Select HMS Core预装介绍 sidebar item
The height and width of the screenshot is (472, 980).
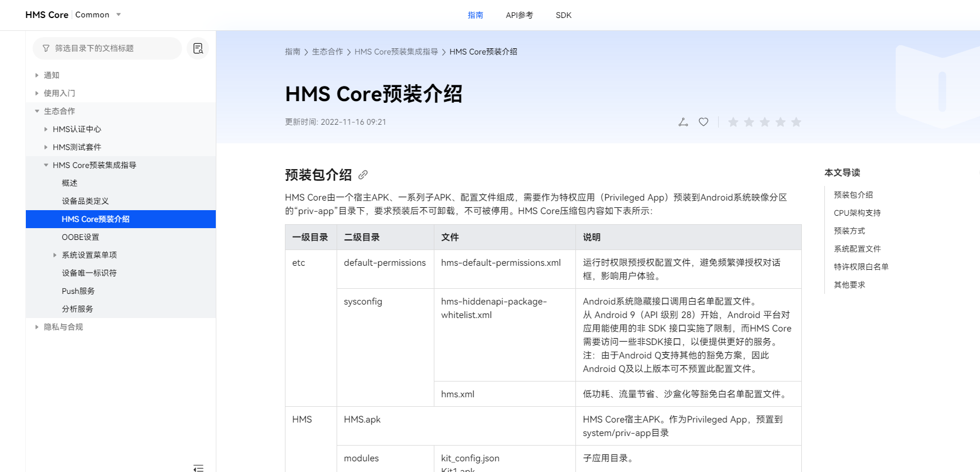(121, 219)
